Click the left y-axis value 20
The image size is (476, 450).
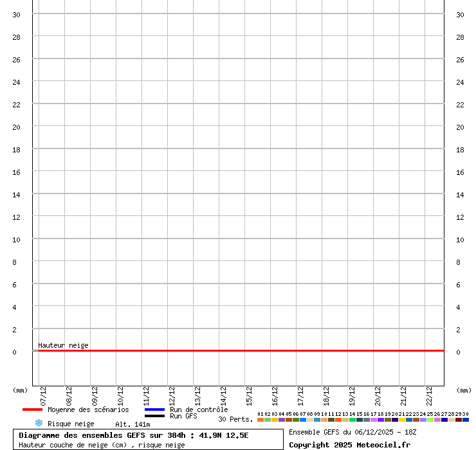coord(17,127)
